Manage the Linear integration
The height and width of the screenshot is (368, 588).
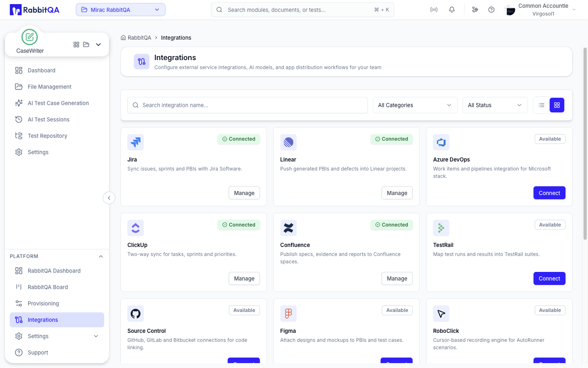point(397,193)
